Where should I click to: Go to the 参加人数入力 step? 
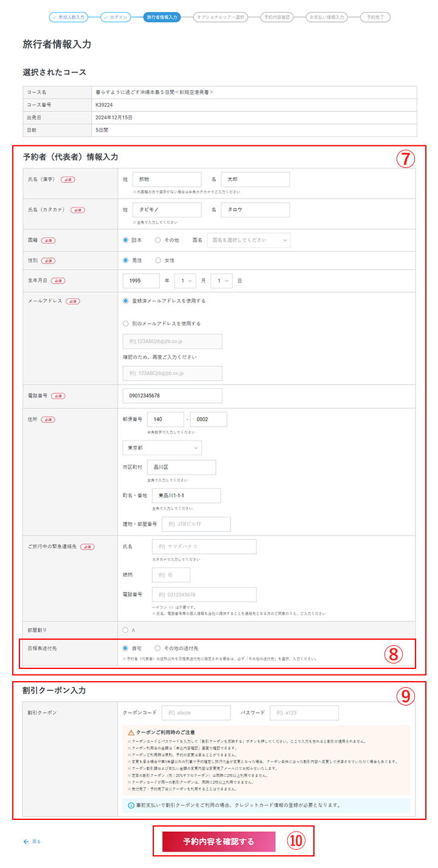(x=72, y=17)
